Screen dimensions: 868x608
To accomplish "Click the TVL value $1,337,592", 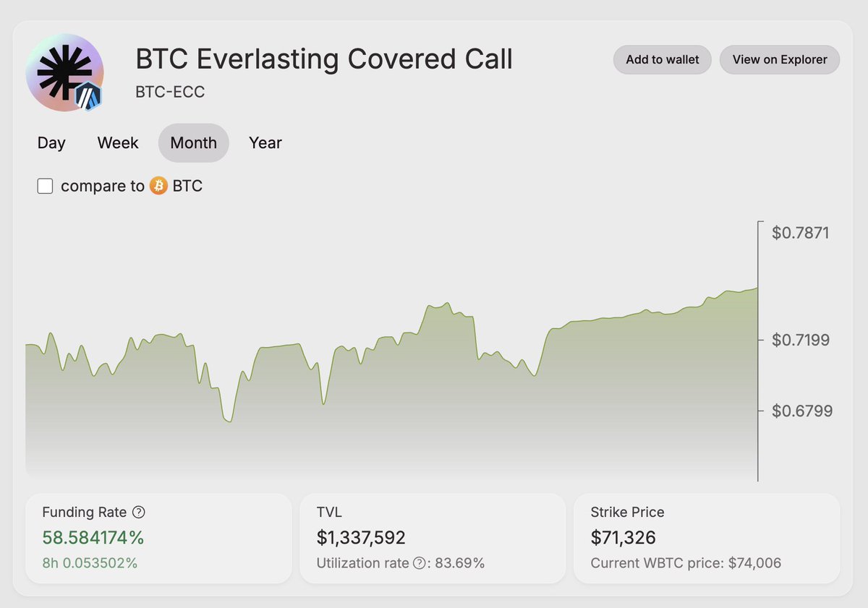I will pos(361,538).
